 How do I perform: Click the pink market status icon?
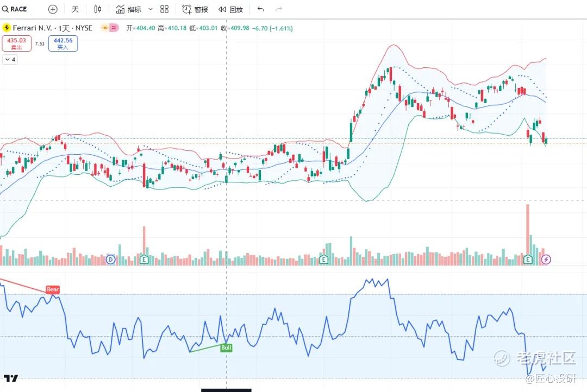tap(114, 28)
